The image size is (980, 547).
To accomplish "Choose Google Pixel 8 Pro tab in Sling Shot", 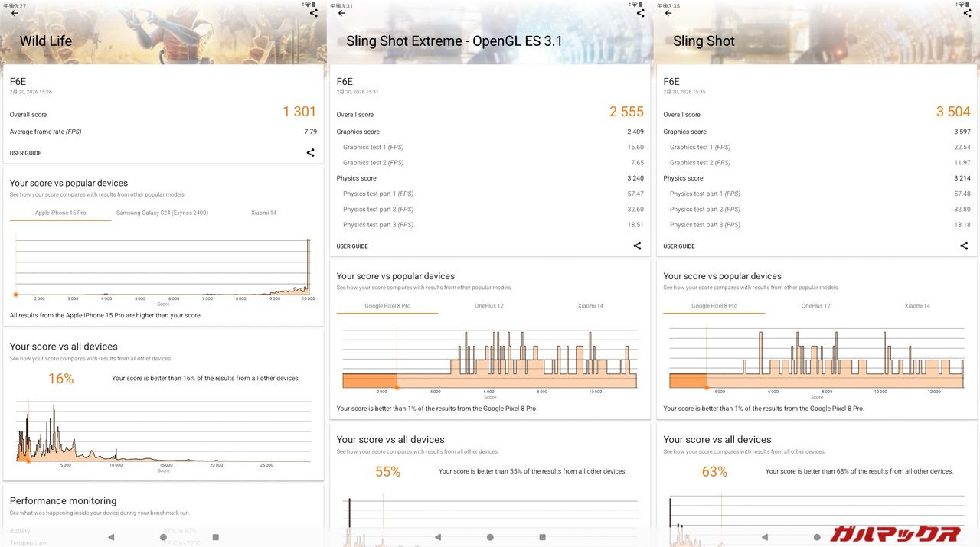I will coord(714,306).
